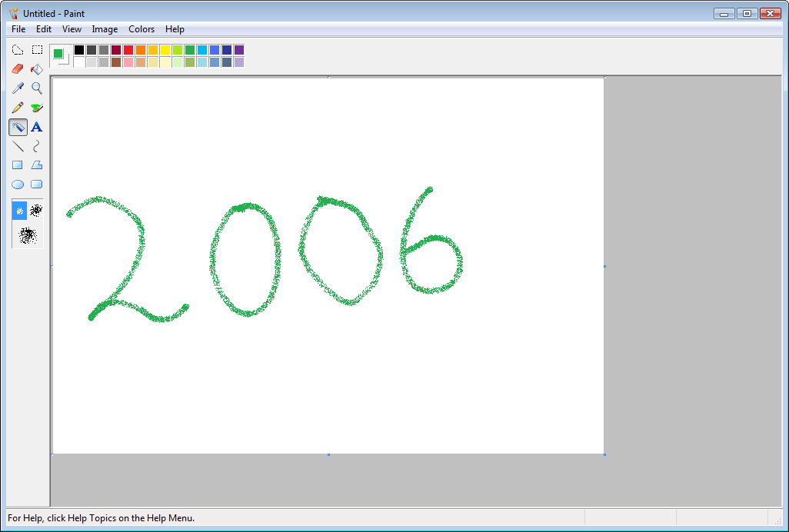Select the Eraser tool
789x532 pixels.
pyautogui.click(x=18, y=68)
